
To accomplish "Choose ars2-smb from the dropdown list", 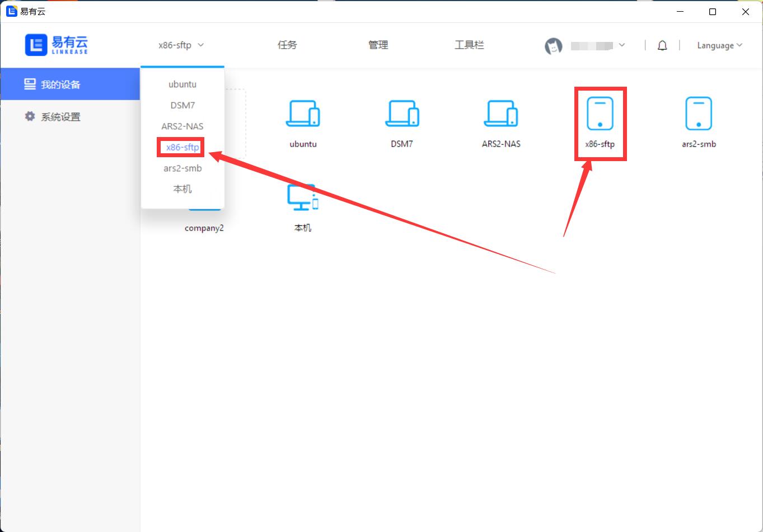I will pos(182,168).
